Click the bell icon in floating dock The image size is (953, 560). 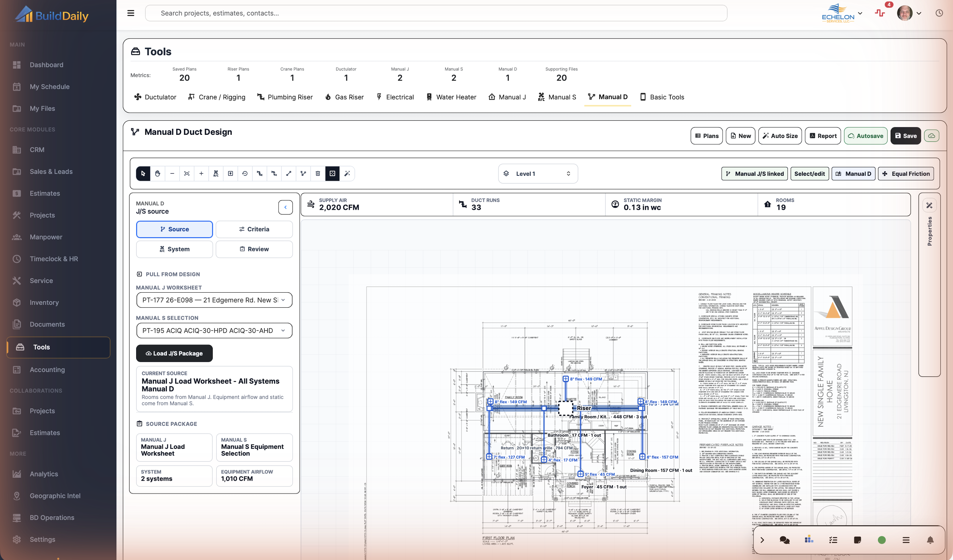[930, 540]
